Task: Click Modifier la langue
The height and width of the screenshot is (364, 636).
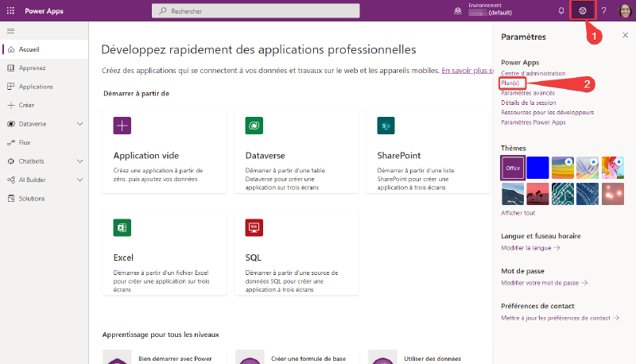Action: (x=530, y=248)
